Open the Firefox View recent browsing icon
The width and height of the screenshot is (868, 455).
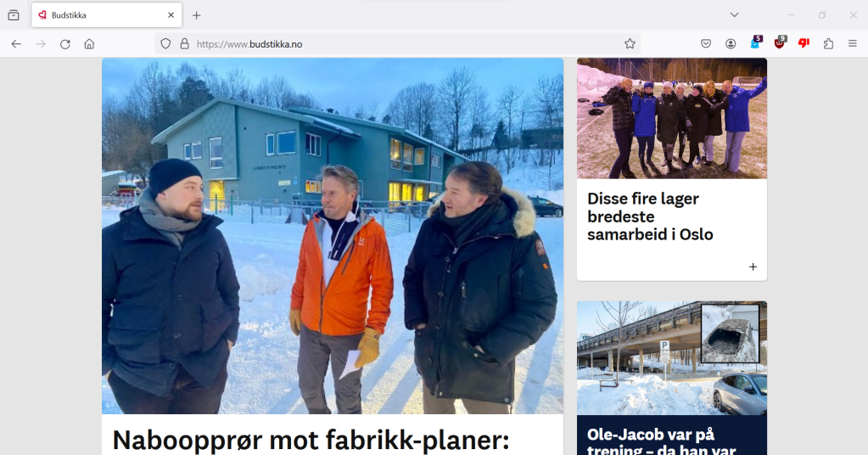(x=14, y=15)
